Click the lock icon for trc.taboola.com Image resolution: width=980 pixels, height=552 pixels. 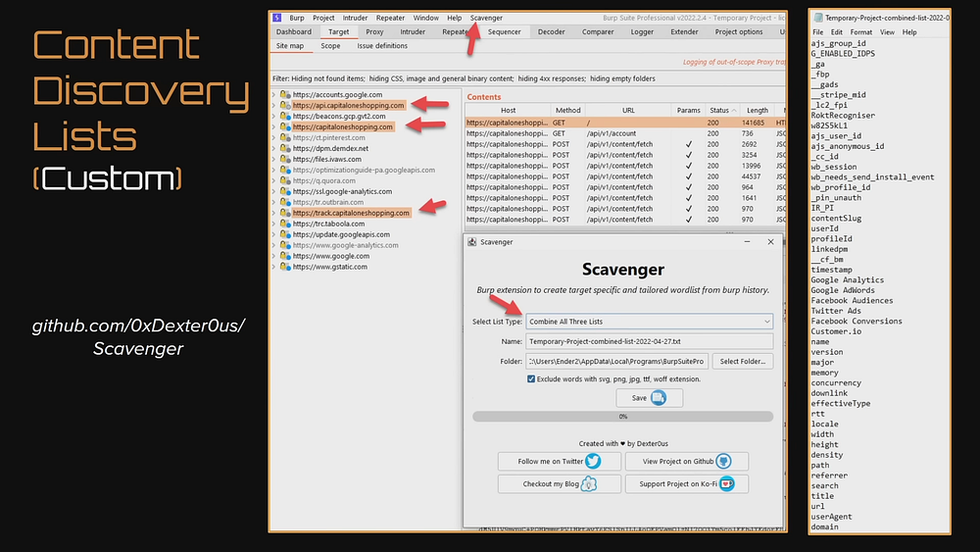[285, 224]
